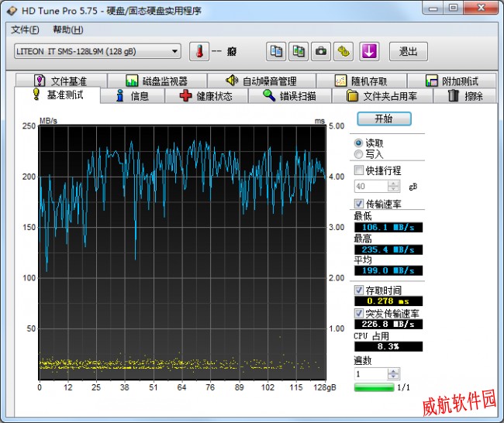Open the 附加测试 tab
Viewport: 504px width, 423px height.
pyautogui.click(x=451, y=81)
